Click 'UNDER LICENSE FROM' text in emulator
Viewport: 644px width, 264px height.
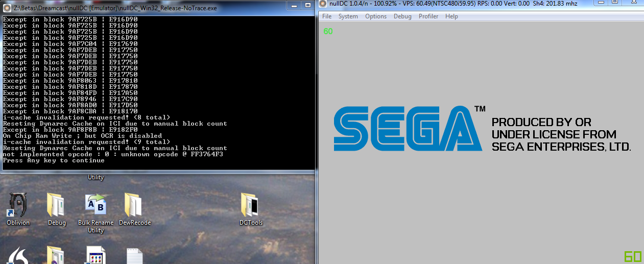tap(554, 134)
